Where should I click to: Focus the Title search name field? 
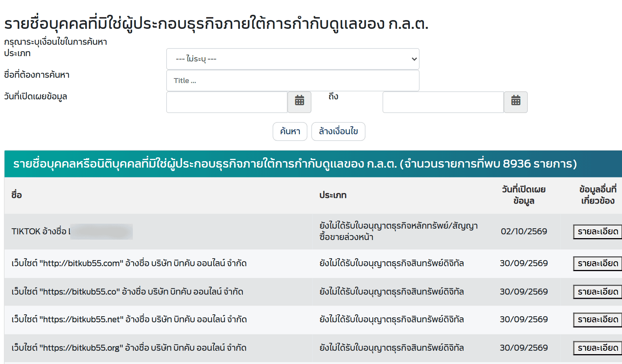(293, 80)
